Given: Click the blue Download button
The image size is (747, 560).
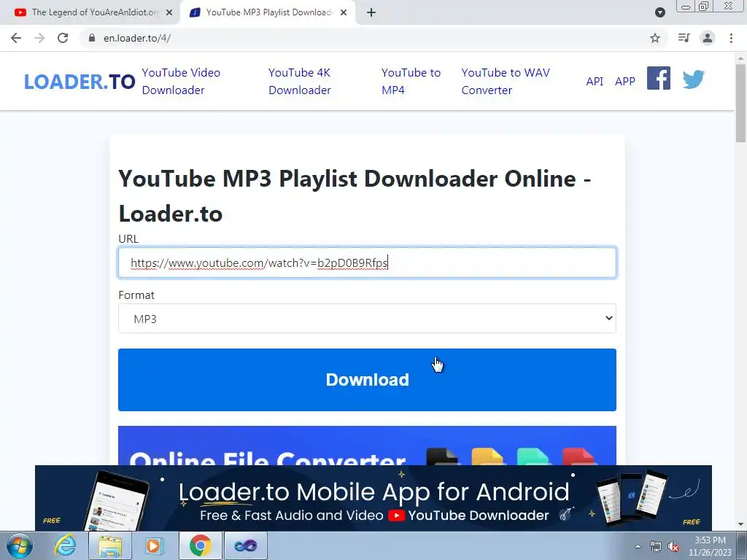Looking at the screenshot, I should pos(367,380).
